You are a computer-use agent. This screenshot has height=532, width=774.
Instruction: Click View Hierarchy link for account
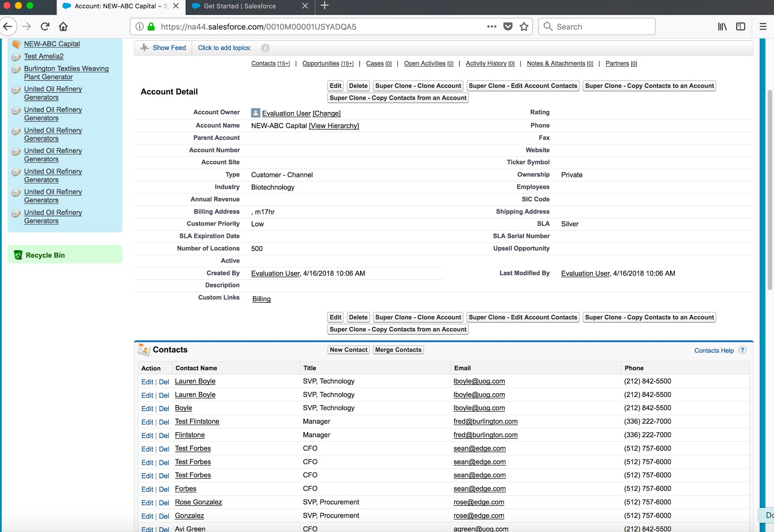click(x=334, y=126)
